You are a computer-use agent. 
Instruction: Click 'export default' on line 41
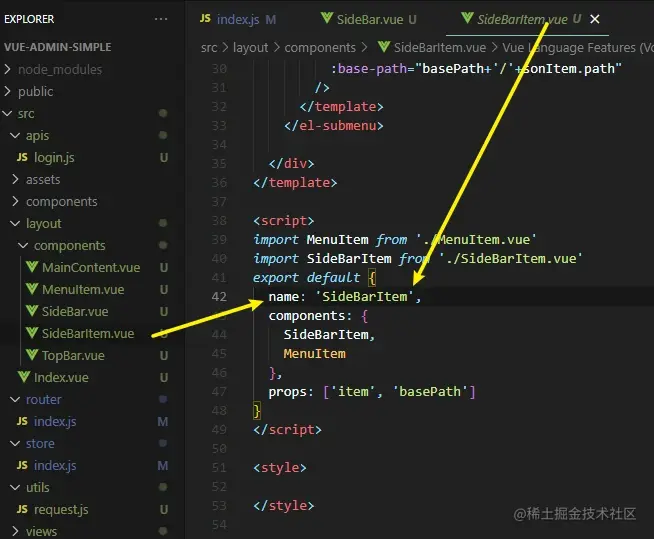pos(307,277)
